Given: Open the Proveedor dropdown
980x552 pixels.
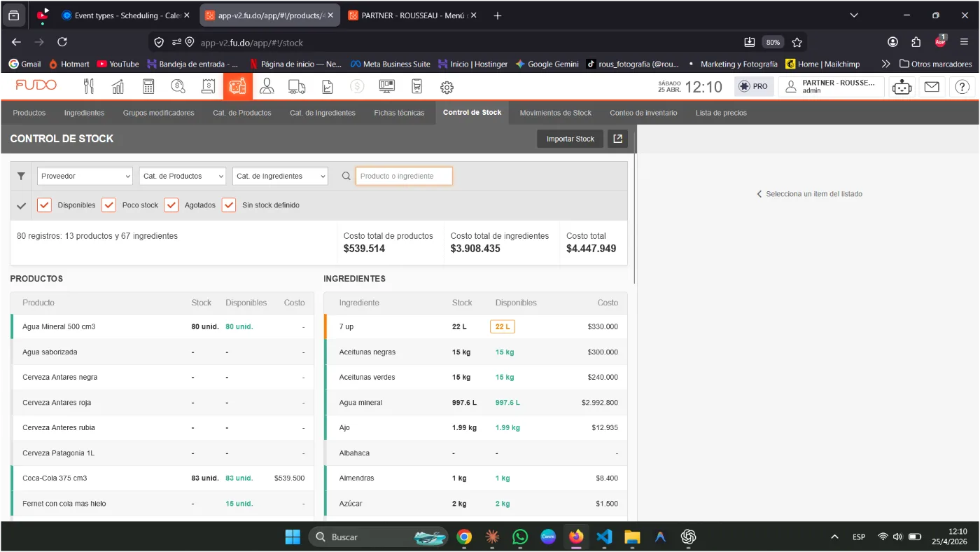Looking at the screenshot, I should [85, 177].
